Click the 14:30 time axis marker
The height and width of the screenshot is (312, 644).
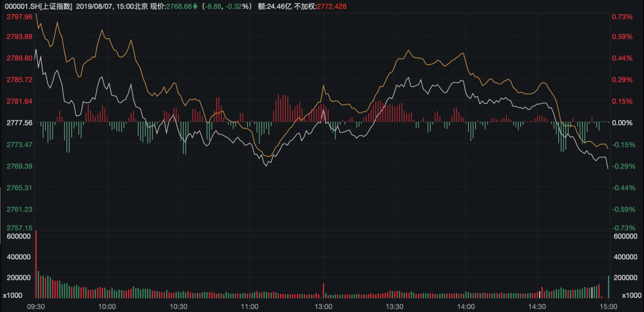coord(537,306)
